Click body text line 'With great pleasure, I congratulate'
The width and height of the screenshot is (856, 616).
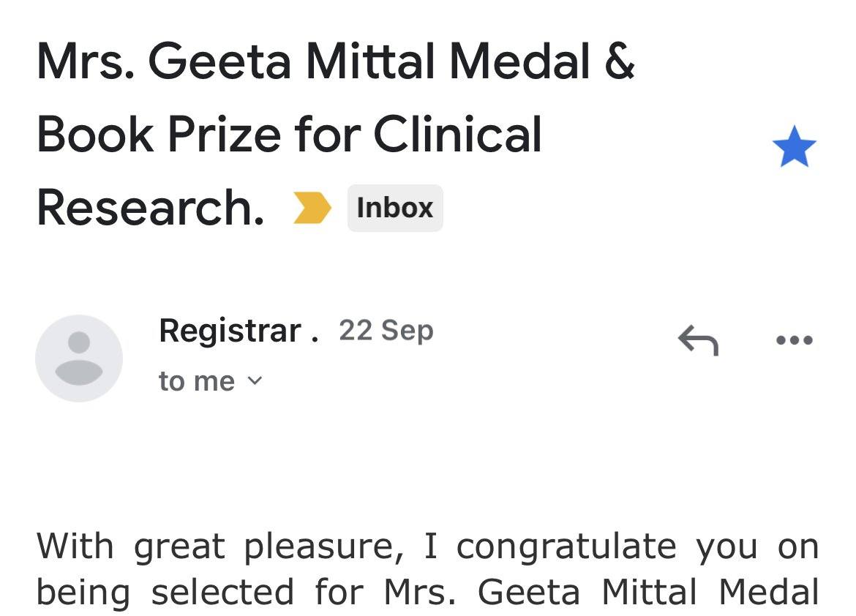pyautogui.click(x=356, y=546)
